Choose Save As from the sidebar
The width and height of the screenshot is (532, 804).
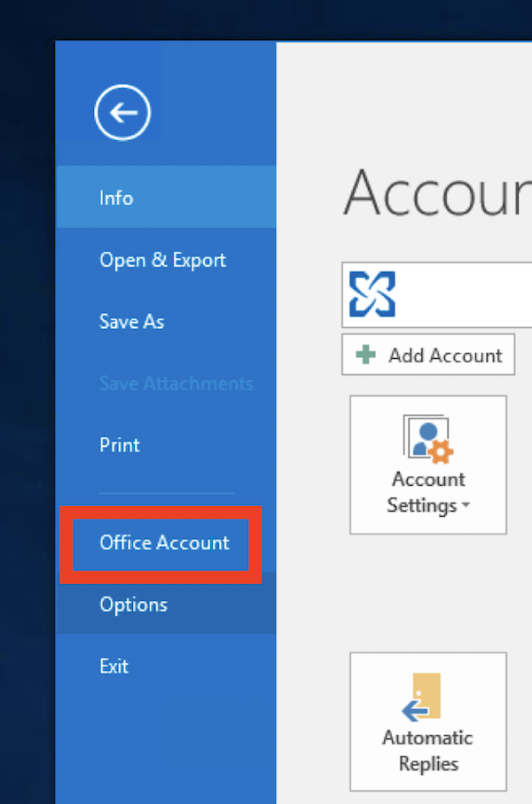point(131,322)
